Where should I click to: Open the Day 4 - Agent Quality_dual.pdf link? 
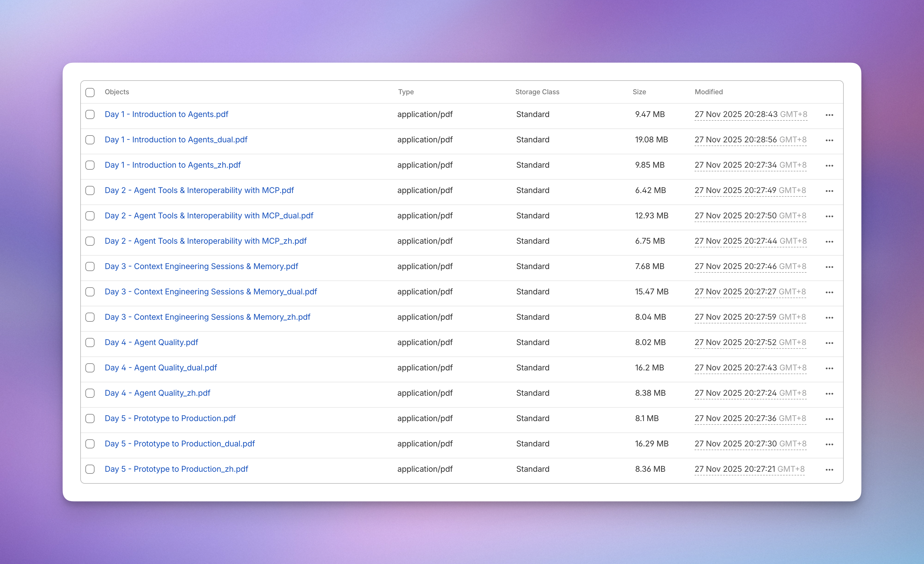tap(161, 368)
